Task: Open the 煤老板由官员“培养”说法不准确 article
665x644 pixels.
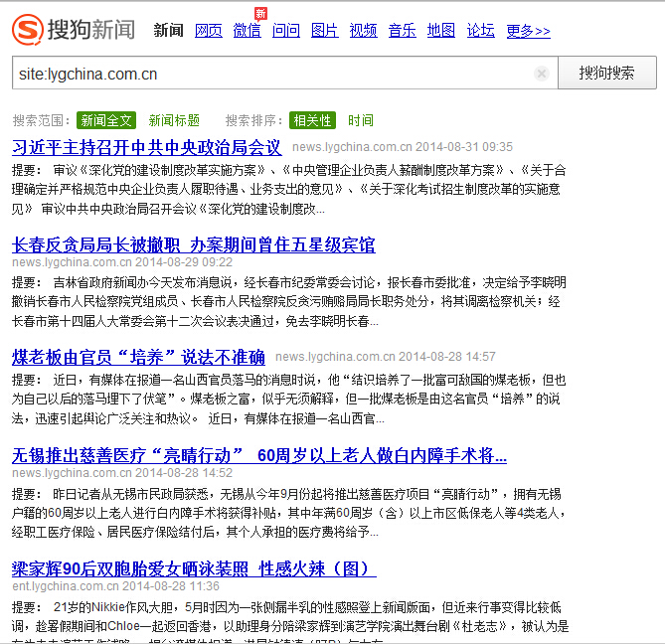Action: click(x=138, y=357)
